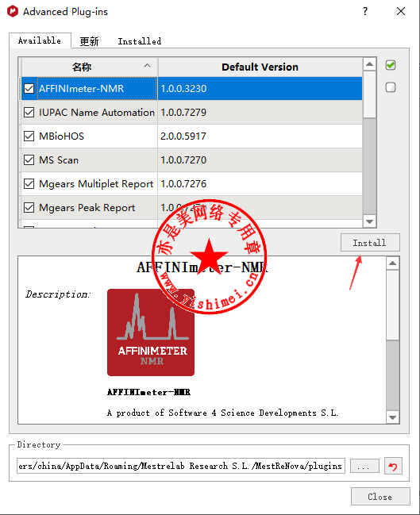Toggle the MS Scan checkbox
The image size is (420, 515).
[x=29, y=160]
